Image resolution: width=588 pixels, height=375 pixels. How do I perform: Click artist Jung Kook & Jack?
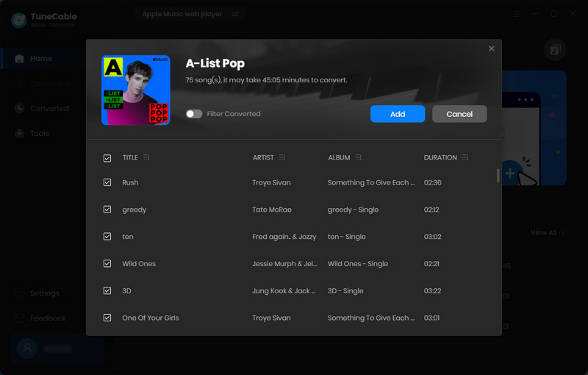pyautogui.click(x=284, y=290)
